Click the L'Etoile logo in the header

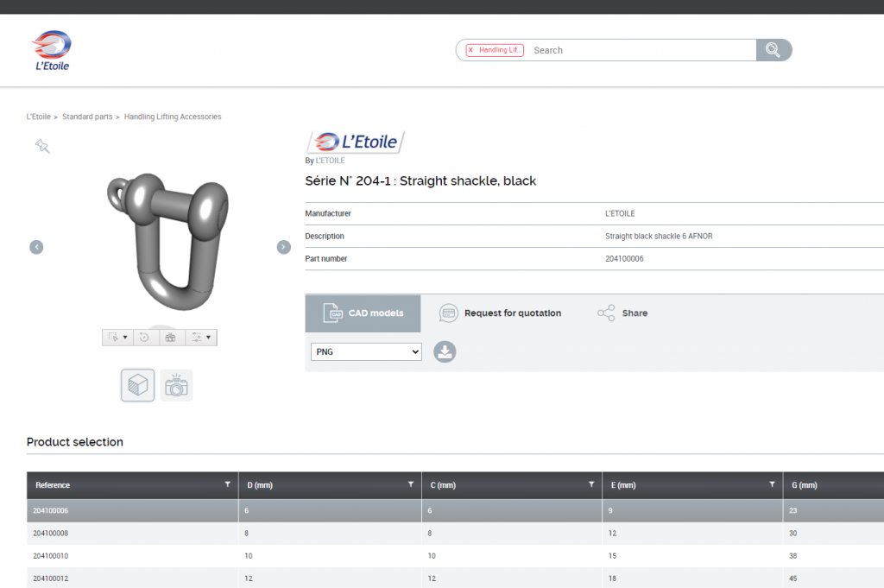pos(52,51)
